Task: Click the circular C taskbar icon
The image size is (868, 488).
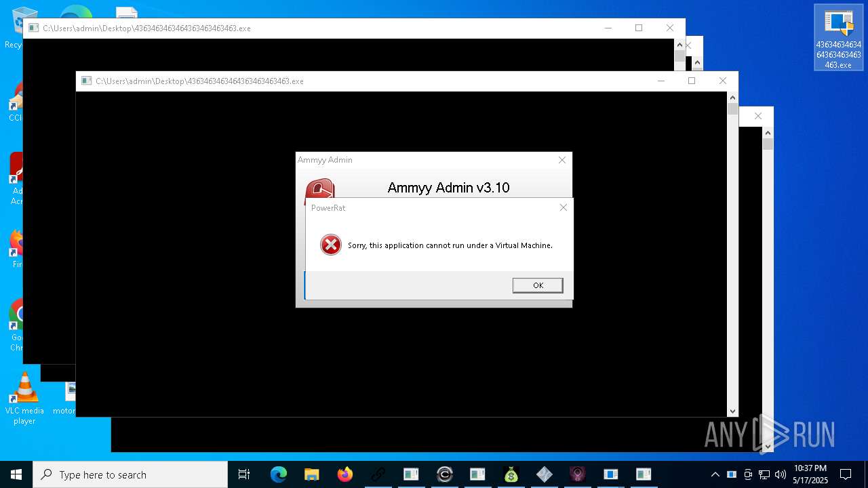Action: coord(445,474)
